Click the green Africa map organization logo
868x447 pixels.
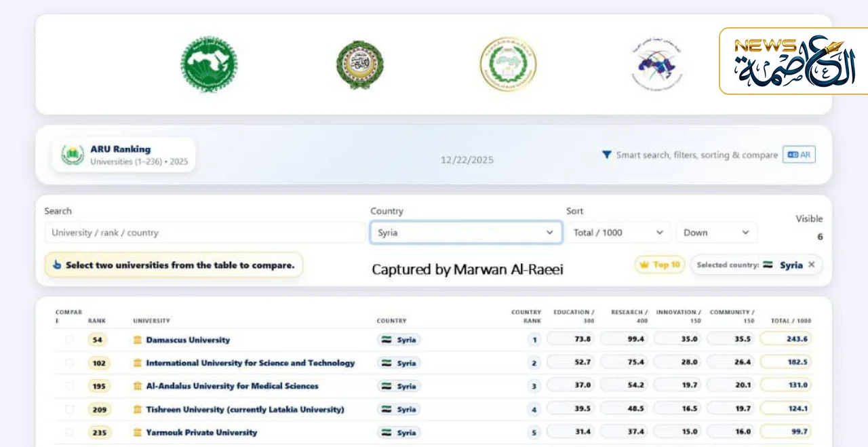point(208,64)
